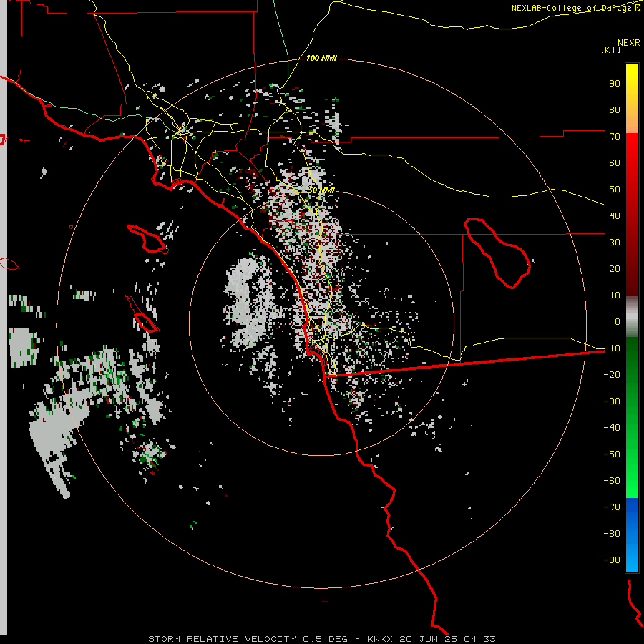This screenshot has width=644, height=644.
Task: Click the NEXR label above the scale
Action: click(x=629, y=43)
